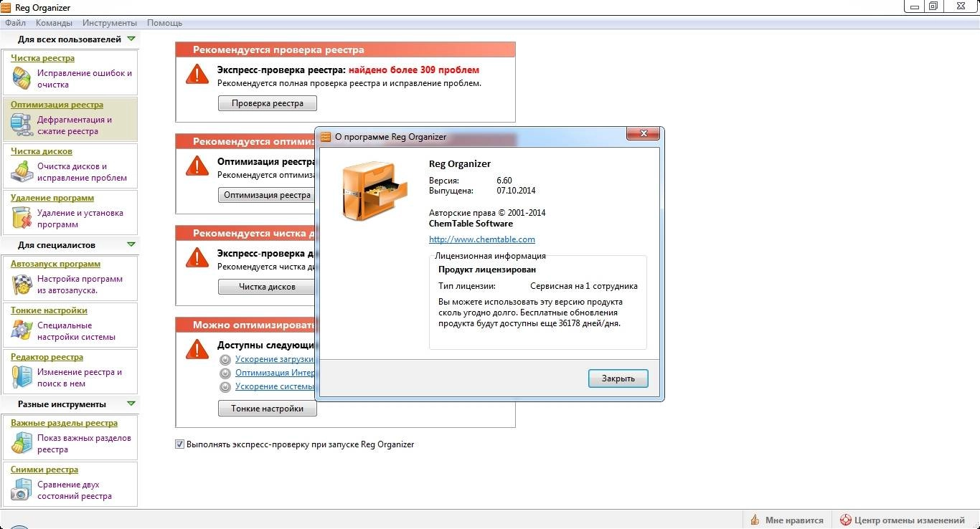This screenshot has width=980, height=529.
Task: Collapse the Для специалистов section
Action: coord(131,244)
